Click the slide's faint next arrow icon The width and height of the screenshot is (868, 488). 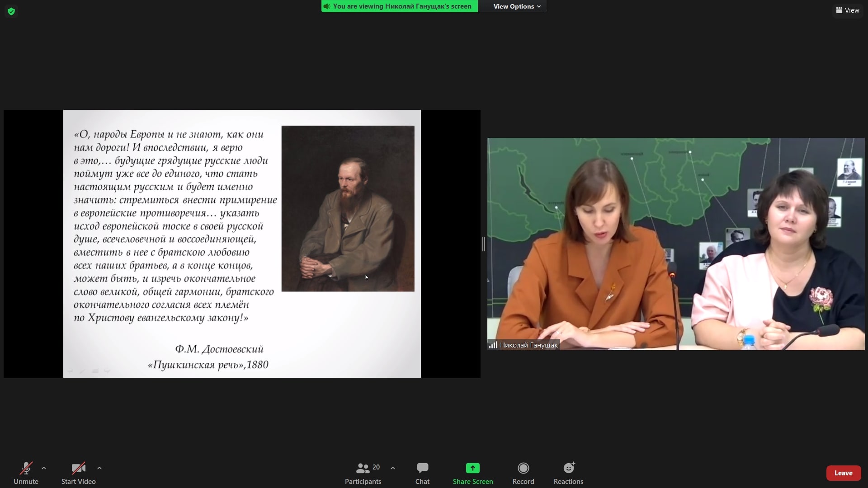pyautogui.click(x=107, y=371)
